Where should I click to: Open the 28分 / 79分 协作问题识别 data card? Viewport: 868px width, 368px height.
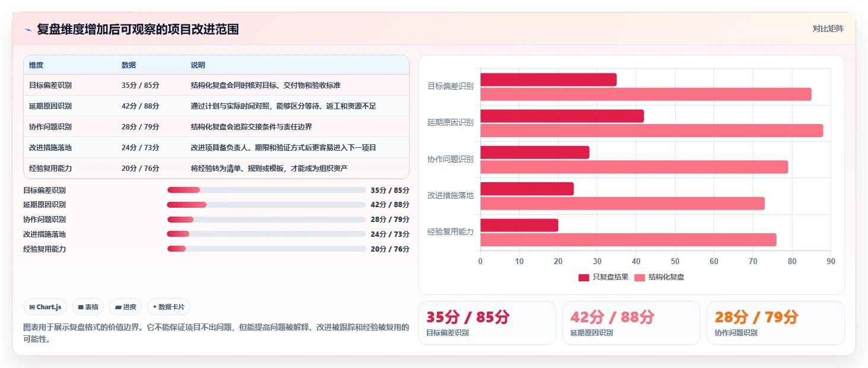pyautogui.click(x=775, y=322)
